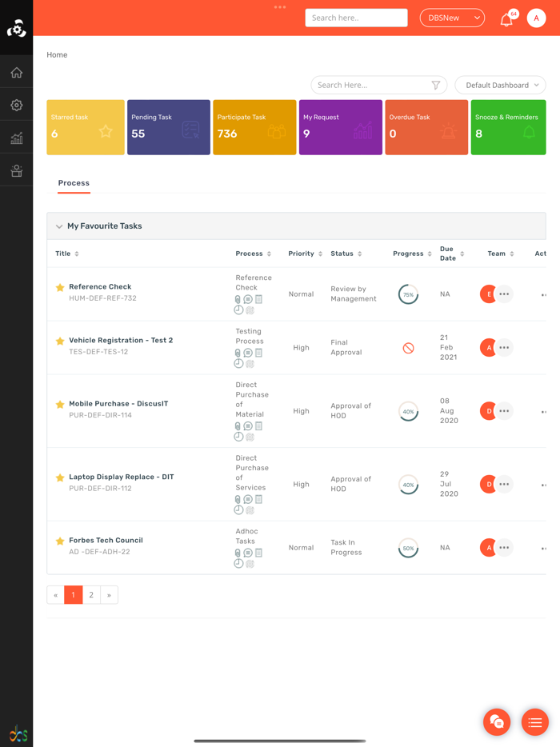560x747 pixels.
Task: Click comment icon in Laptop Display Replace row
Action: (x=248, y=499)
